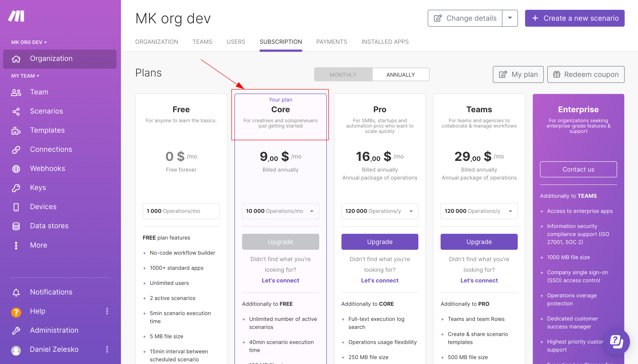
Task: Click Daniel Zelesko avatar
Action: tap(16, 350)
